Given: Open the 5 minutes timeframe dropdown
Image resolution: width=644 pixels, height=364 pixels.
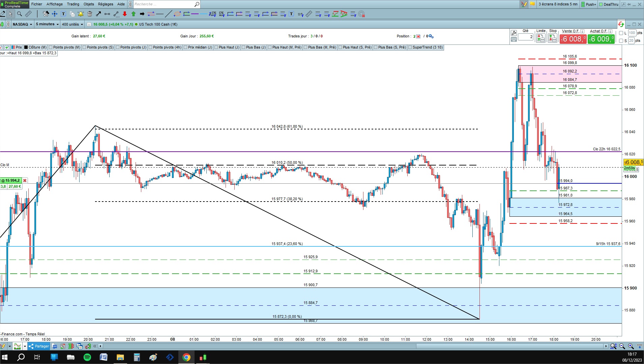Looking at the screenshot, I should pos(47,24).
